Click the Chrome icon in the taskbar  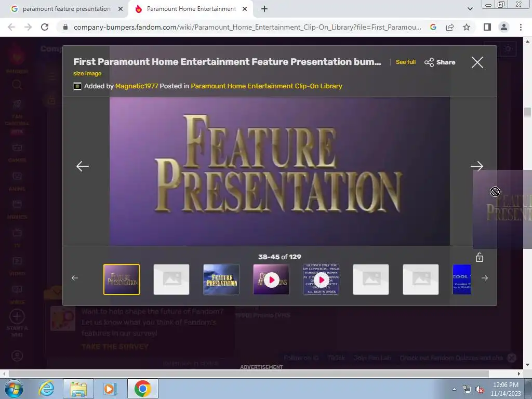click(143, 389)
